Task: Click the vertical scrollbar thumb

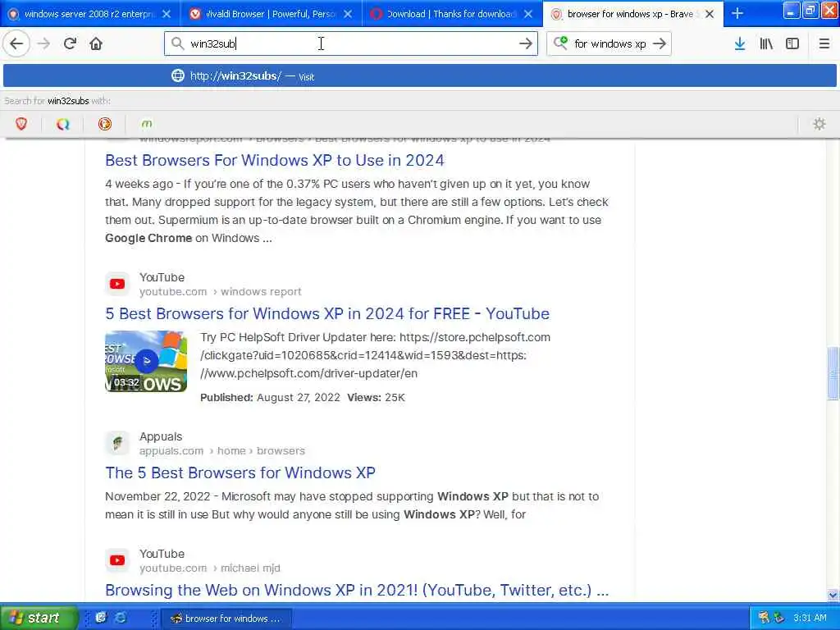Action: click(833, 373)
